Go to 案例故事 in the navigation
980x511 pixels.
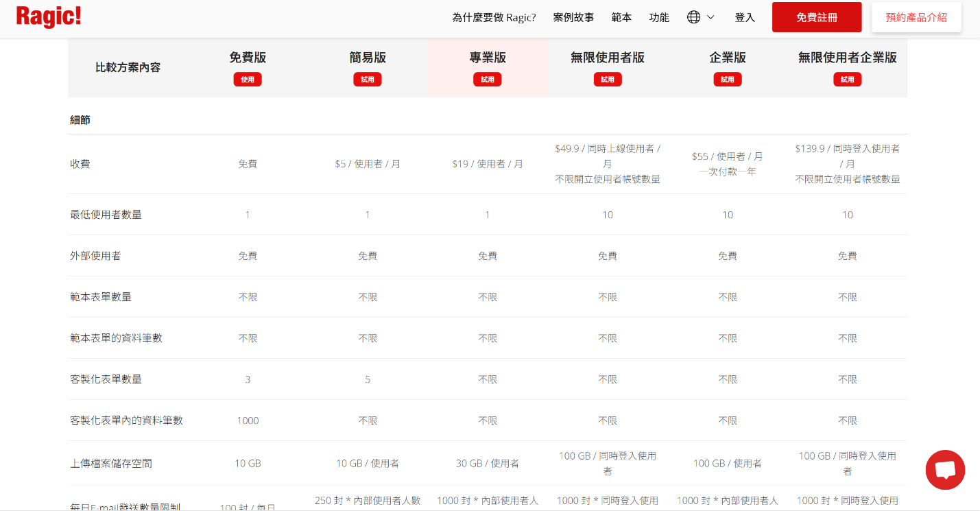(x=573, y=17)
